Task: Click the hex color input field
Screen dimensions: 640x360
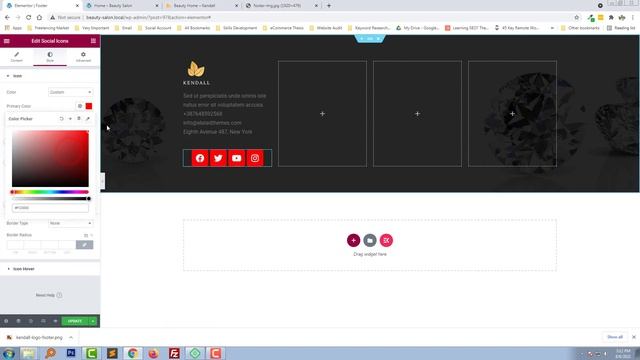Action: [x=50, y=208]
